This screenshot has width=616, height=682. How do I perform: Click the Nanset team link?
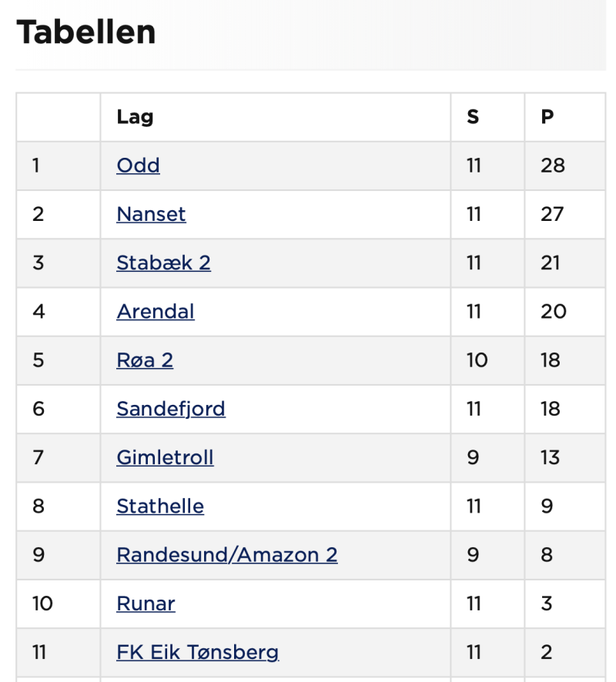(151, 214)
